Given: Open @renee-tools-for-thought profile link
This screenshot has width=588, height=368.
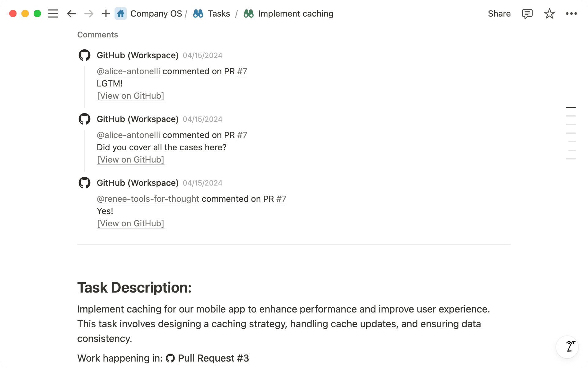Looking at the screenshot, I should (148, 199).
